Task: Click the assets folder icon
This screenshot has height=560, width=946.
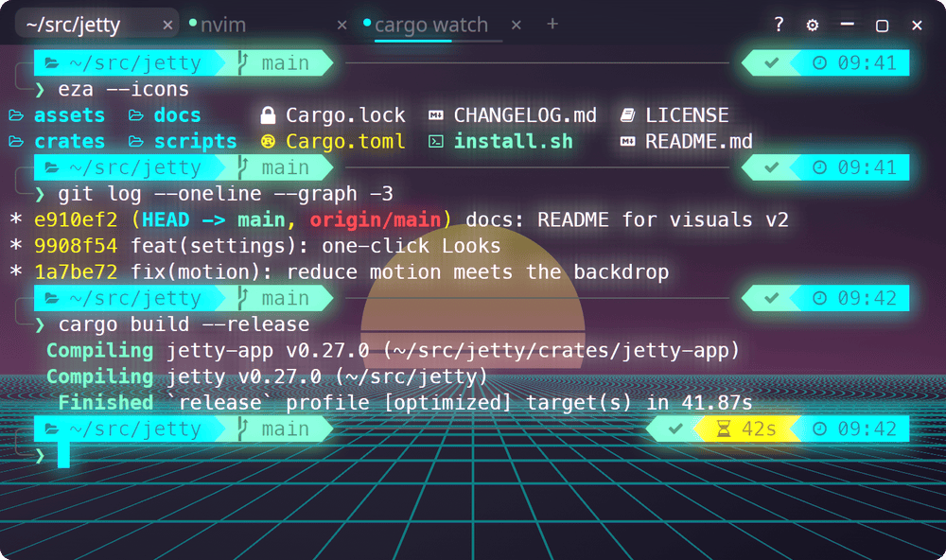Action: pyautogui.click(x=16, y=115)
